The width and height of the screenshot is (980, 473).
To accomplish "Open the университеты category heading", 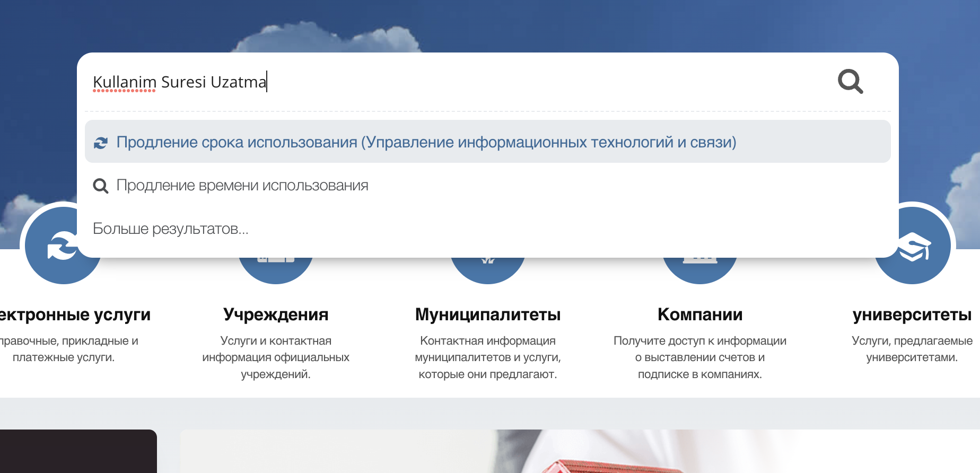I will [912, 314].
